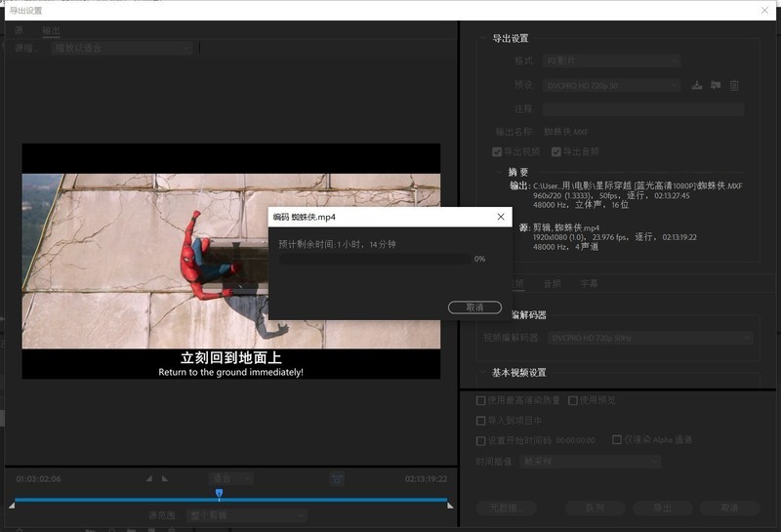Click the set out point triangle icon
Screen dimensions: 781x532
165,478
